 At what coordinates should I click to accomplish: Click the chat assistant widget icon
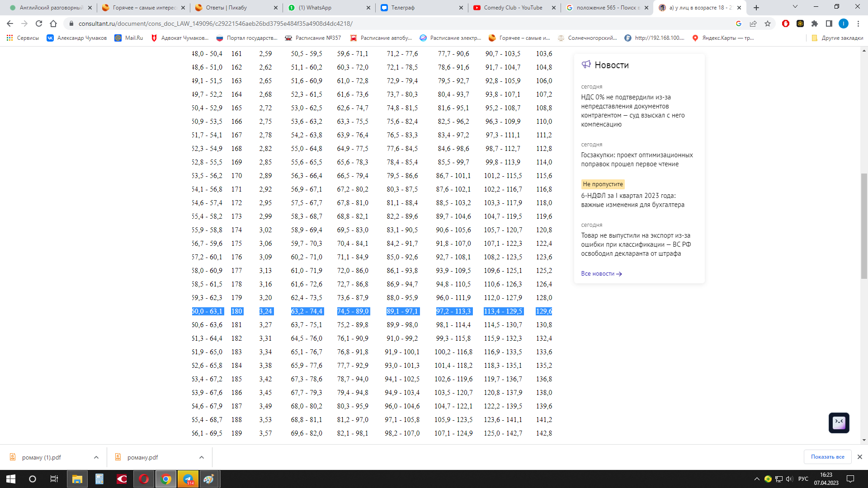click(x=839, y=422)
